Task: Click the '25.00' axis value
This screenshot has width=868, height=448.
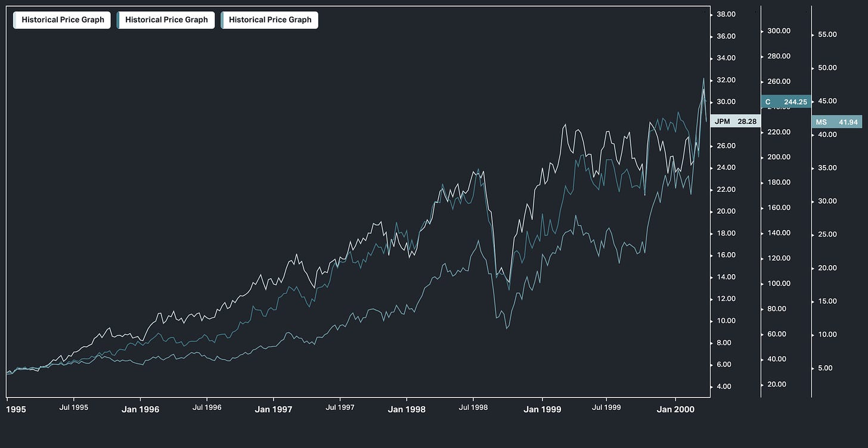Action: click(x=827, y=235)
